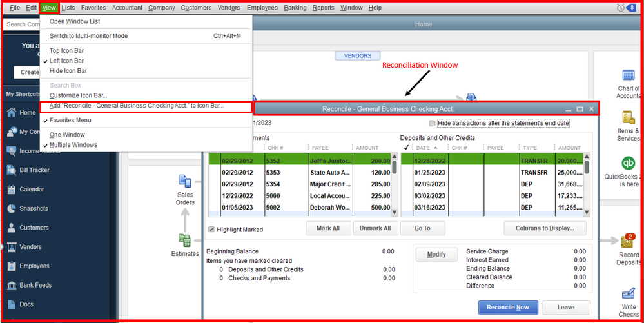Enable Hide transactions after statement's end date
Screen dimensions: 644x323
(432, 123)
